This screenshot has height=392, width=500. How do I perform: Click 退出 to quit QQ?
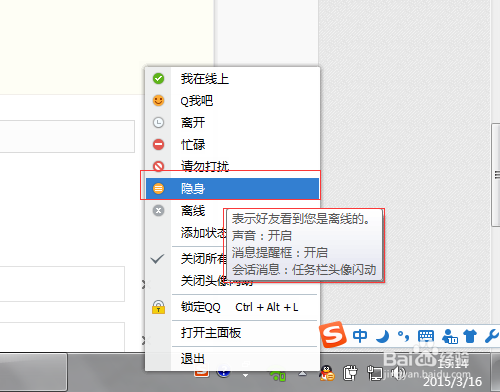pos(233,359)
